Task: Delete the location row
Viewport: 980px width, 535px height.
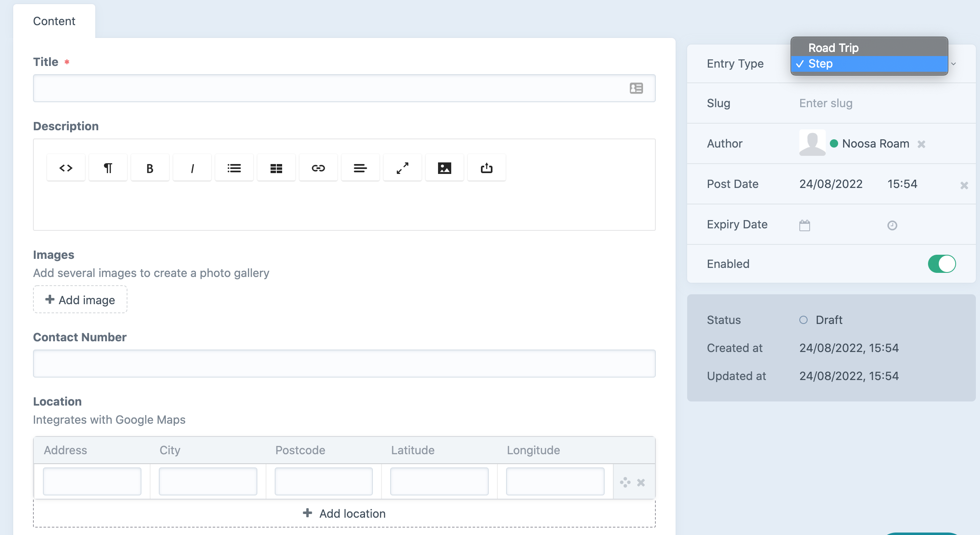Action: [641, 482]
